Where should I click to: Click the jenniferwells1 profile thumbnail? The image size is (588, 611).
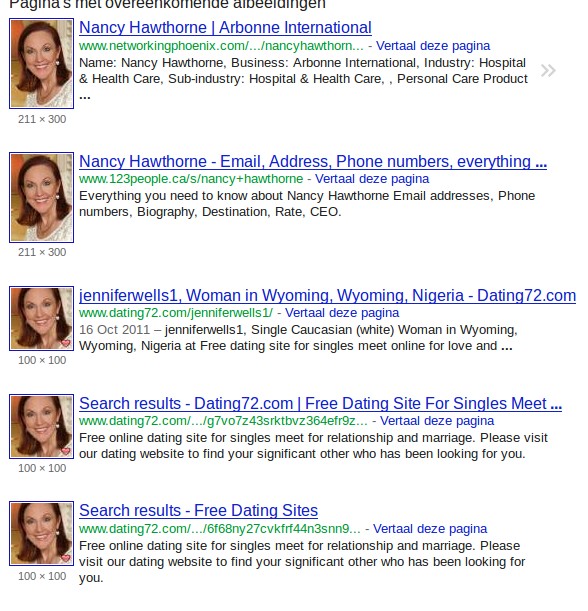pos(41,318)
